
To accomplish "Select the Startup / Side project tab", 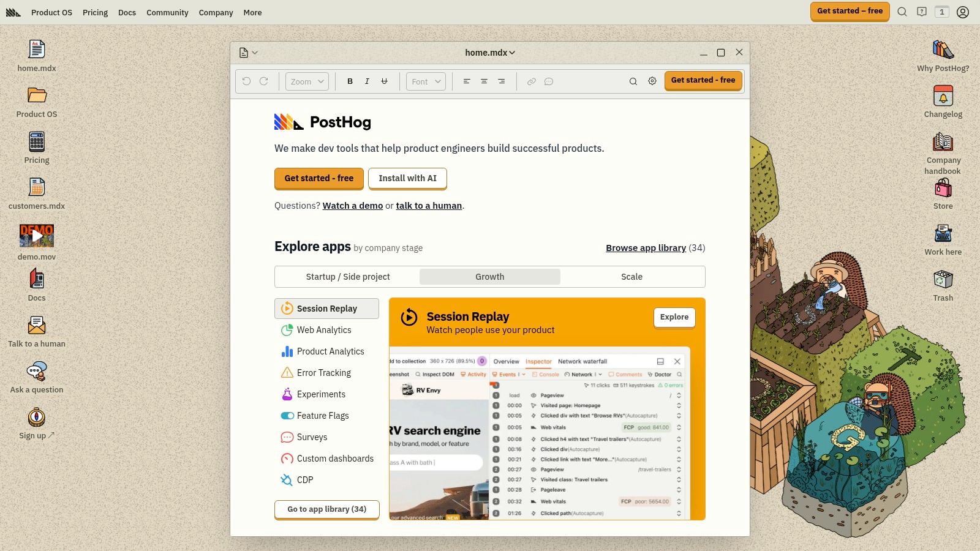I will [x=348, y=277].
